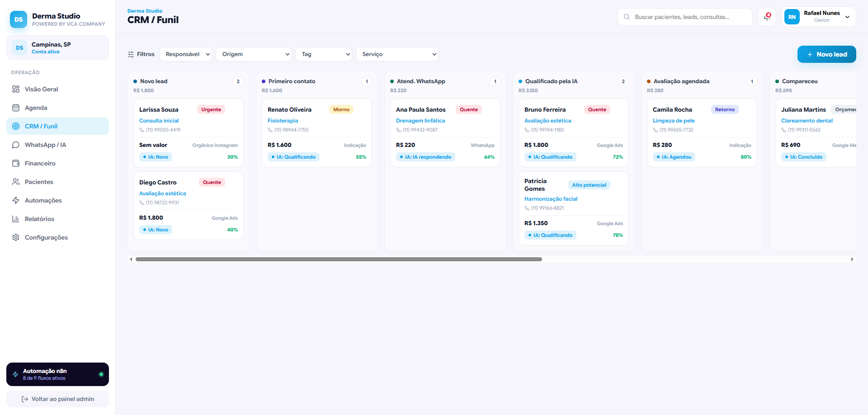Click R$ 1.800 value on Bruno Ferreira card
The image size is (868, 415).
536,145
